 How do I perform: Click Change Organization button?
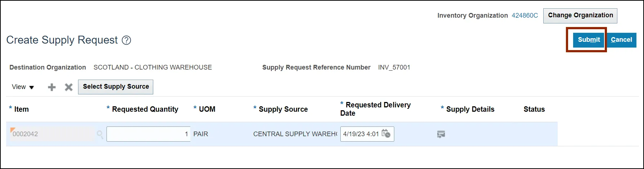(x=580, y=15)
